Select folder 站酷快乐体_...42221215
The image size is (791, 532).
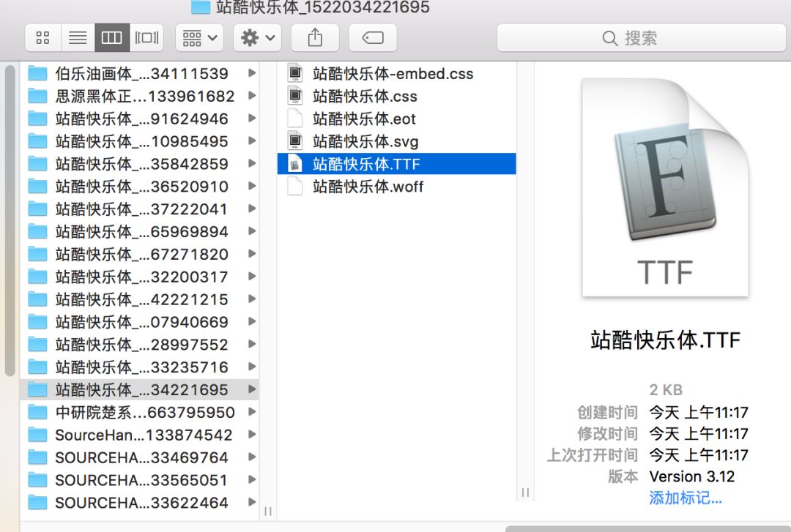click(x=140, y=299)
